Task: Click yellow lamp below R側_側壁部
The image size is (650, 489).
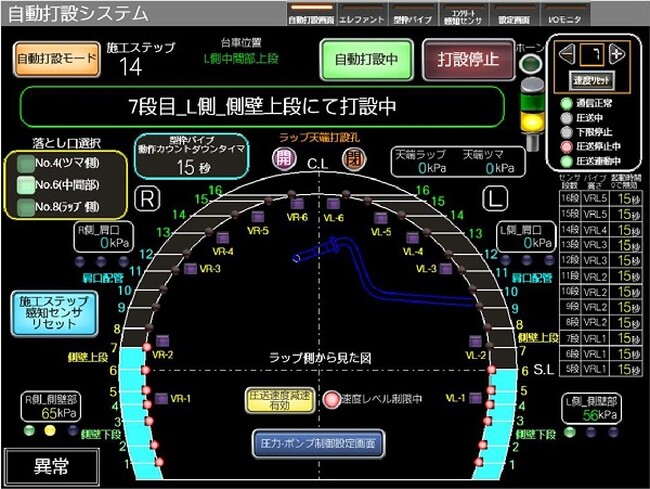Action: tap(50, 431)
